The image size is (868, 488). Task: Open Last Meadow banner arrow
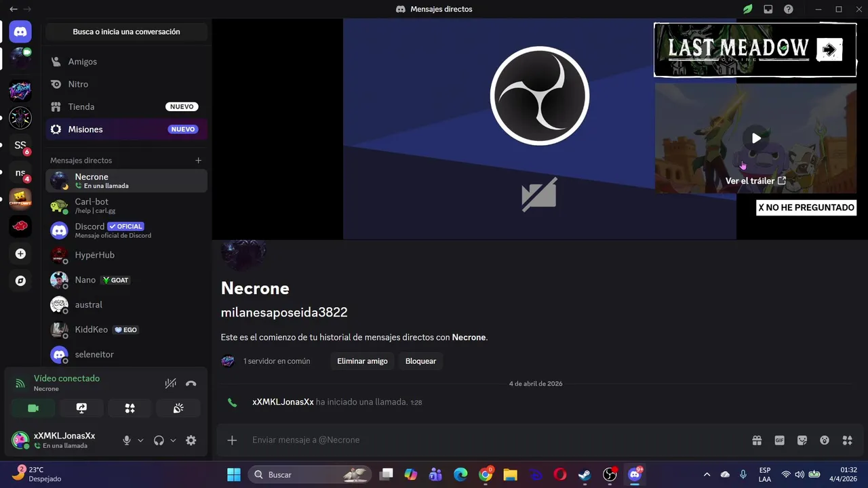pos(829,49)
